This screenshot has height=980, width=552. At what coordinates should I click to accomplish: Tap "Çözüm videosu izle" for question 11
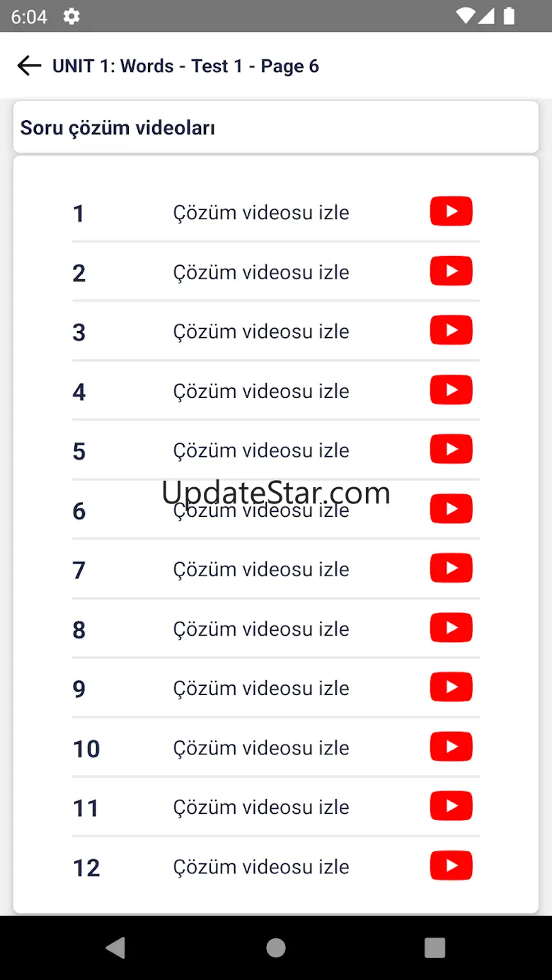[261, 807]
